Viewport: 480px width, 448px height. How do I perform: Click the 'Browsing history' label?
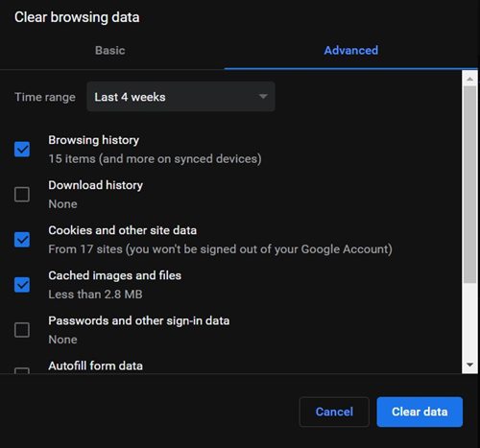pyautogui.click(x=94, y=140)
